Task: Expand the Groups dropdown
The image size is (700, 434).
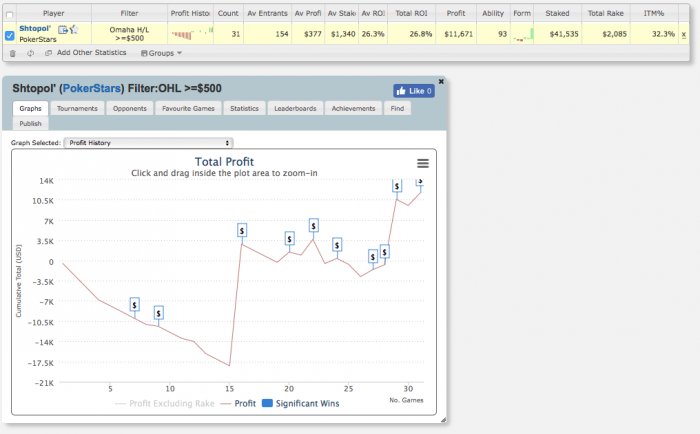Action: (161, 53)
